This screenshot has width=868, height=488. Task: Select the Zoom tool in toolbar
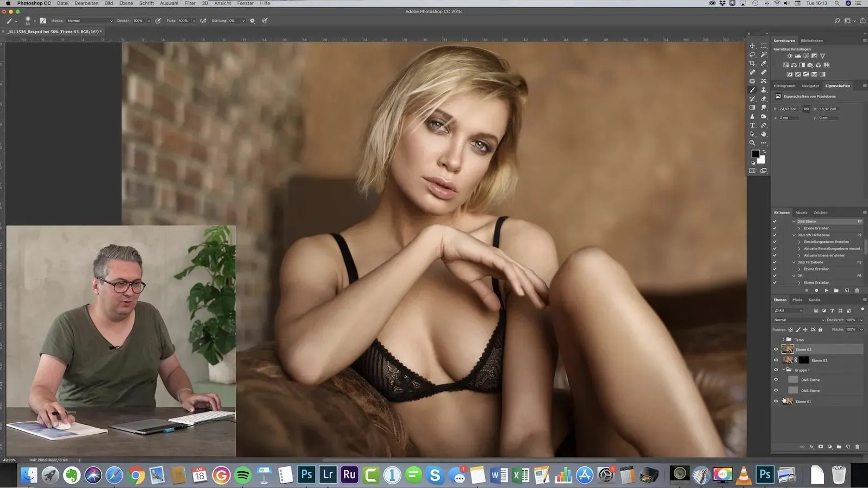752,143
